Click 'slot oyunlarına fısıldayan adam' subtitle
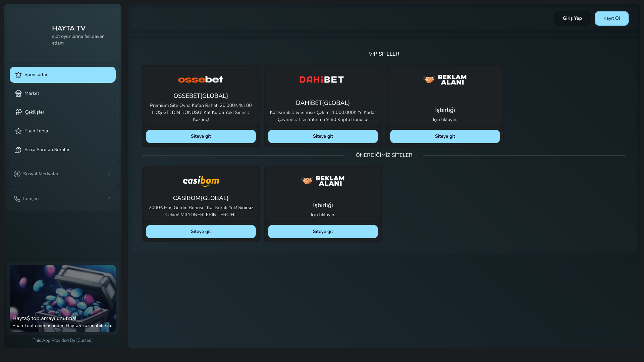Image resolution: width=644 pixels, height=362 pixels. tap(78, 40)
